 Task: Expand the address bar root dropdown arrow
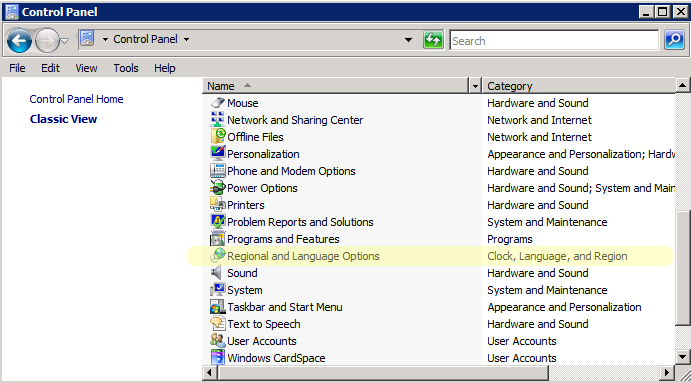coord(105,40)
